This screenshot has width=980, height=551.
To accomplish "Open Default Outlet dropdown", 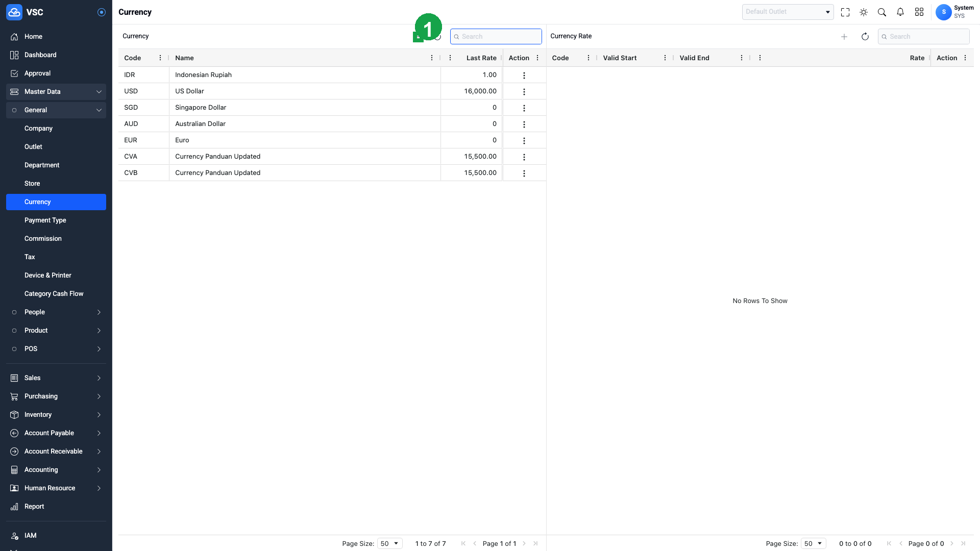I will pyautogui.click(x=788, y=12).
